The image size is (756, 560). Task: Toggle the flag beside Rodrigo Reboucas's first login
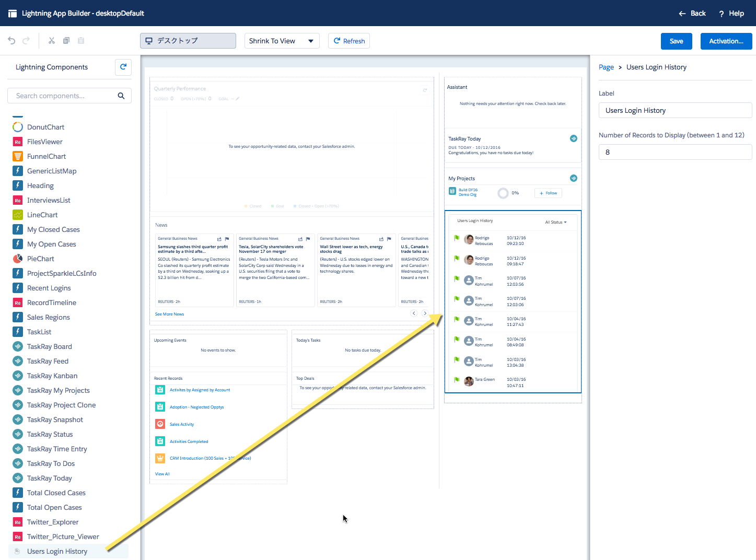click(x=456, y=239)
